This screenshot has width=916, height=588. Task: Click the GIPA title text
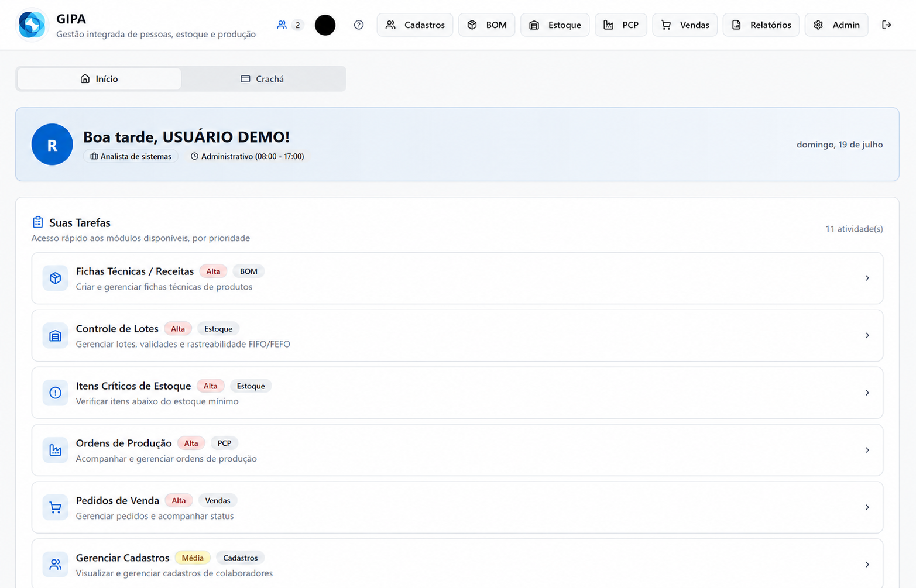(x=71, y=19)
